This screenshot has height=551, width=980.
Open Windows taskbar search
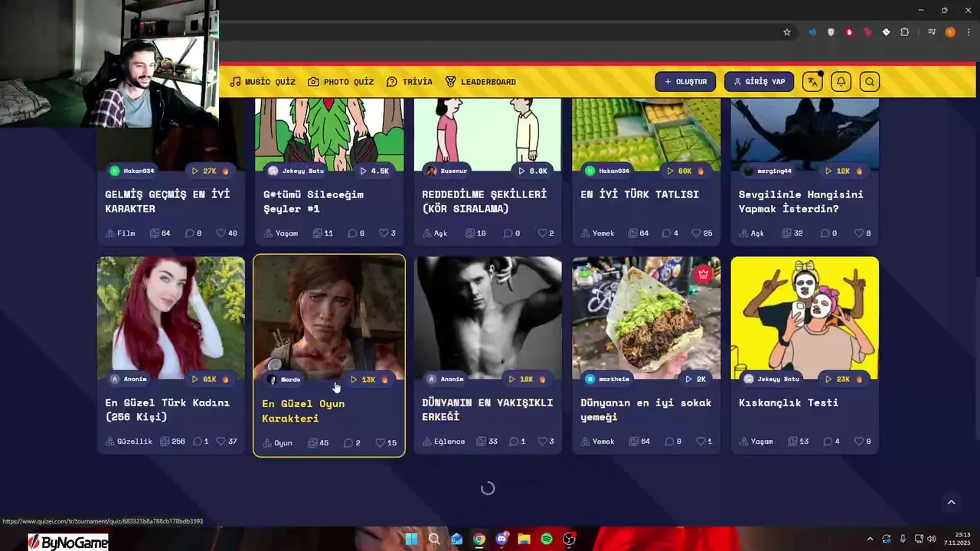coord(433,539)
